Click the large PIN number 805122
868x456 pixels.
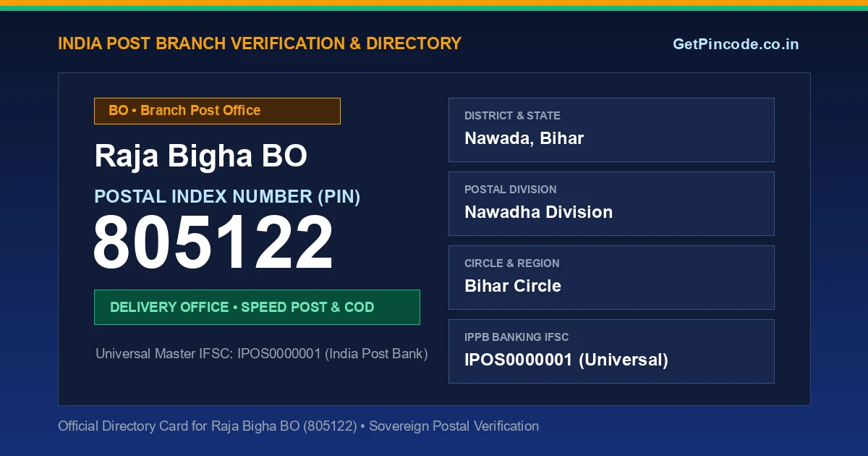(x=213, y=243)
